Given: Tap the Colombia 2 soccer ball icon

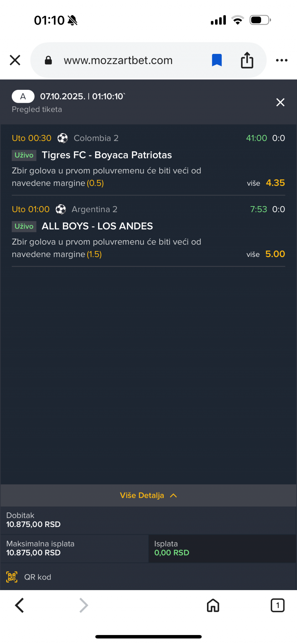Looking at the screenshot, I should pos(62,138).
